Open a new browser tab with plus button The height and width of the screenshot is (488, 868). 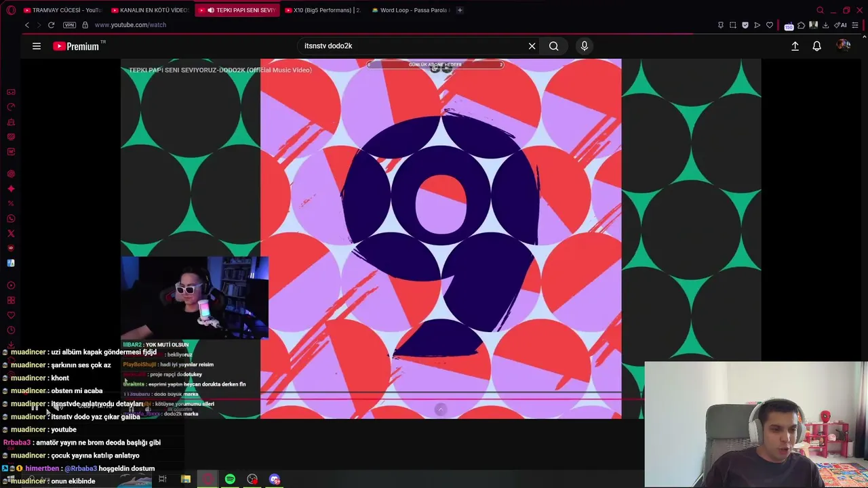[460, 10]
